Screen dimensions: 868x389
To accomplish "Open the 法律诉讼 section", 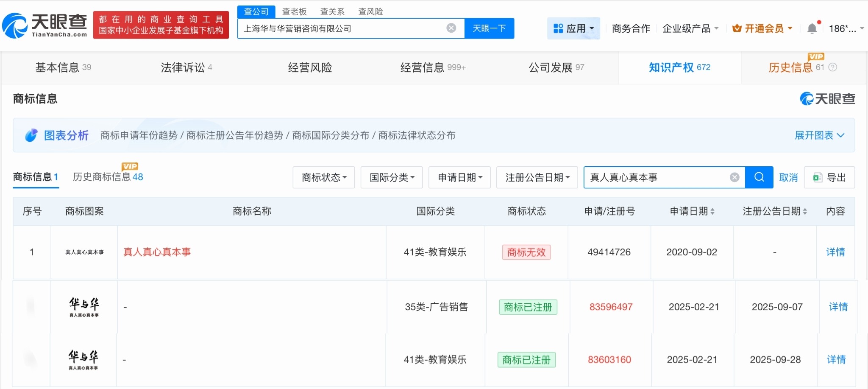I will pos(182,67).
